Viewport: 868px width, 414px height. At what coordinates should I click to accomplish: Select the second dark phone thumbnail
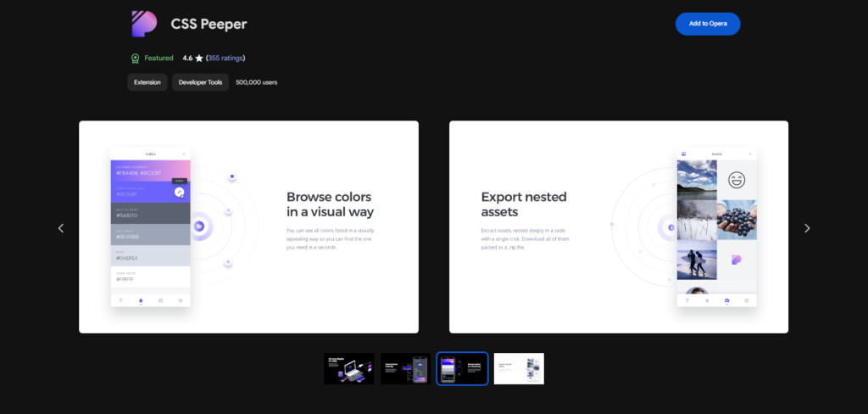click(x=405, y=368)
